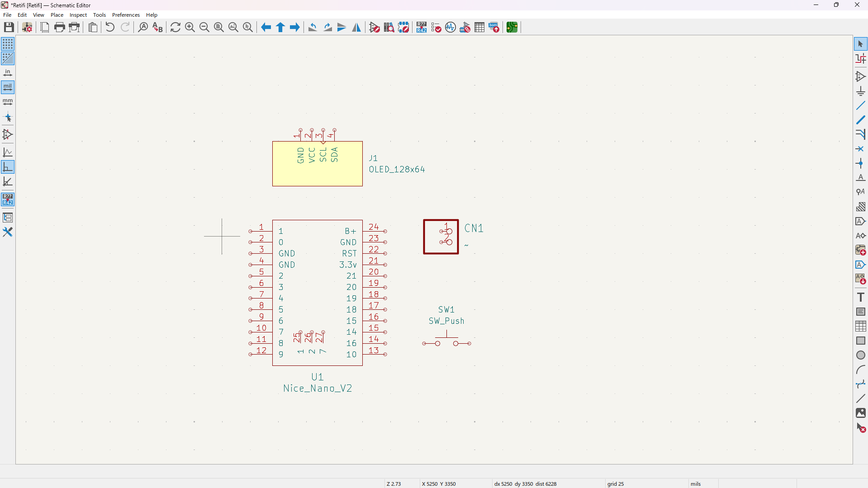Open the Tools menu
868x488 pixels.
99,14
